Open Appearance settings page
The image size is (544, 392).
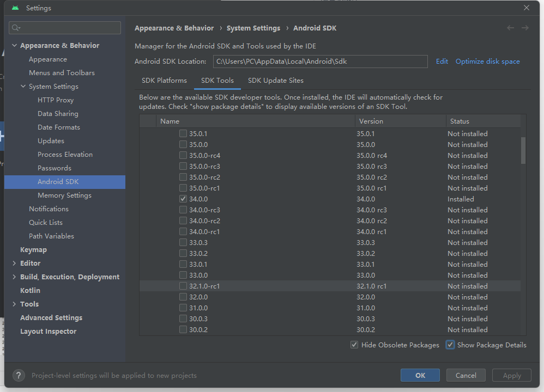pos(48,59)
